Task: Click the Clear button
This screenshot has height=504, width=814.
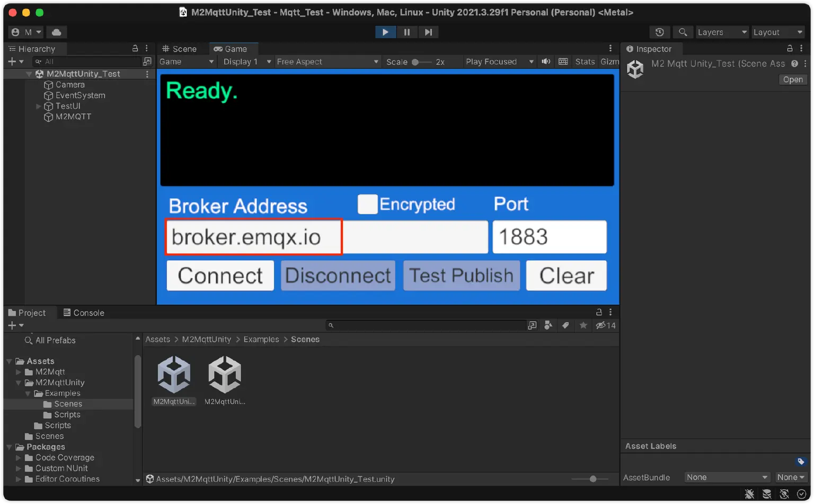Action: [x=566, y=276]
